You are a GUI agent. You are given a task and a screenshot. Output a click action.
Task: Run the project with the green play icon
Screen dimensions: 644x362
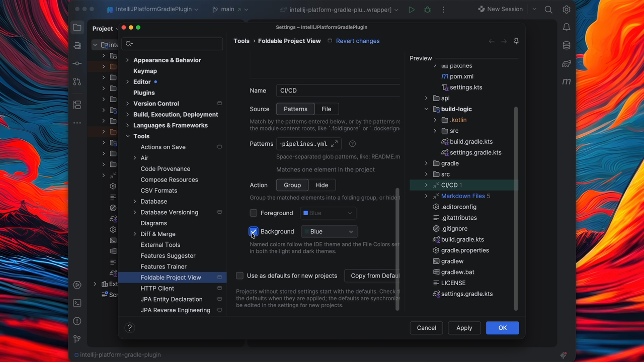[x=412, y=10]
